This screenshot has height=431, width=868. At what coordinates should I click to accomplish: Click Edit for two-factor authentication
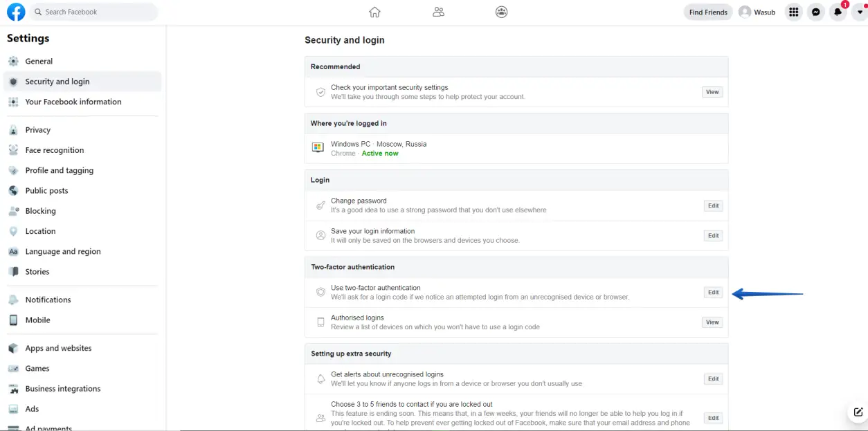click(x=713, y=293)
